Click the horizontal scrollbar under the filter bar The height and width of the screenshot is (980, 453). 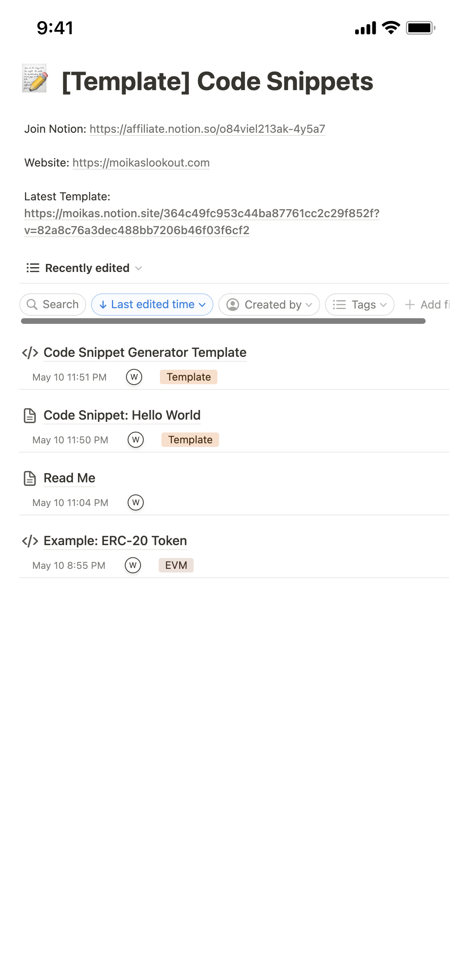coord(223,321)
